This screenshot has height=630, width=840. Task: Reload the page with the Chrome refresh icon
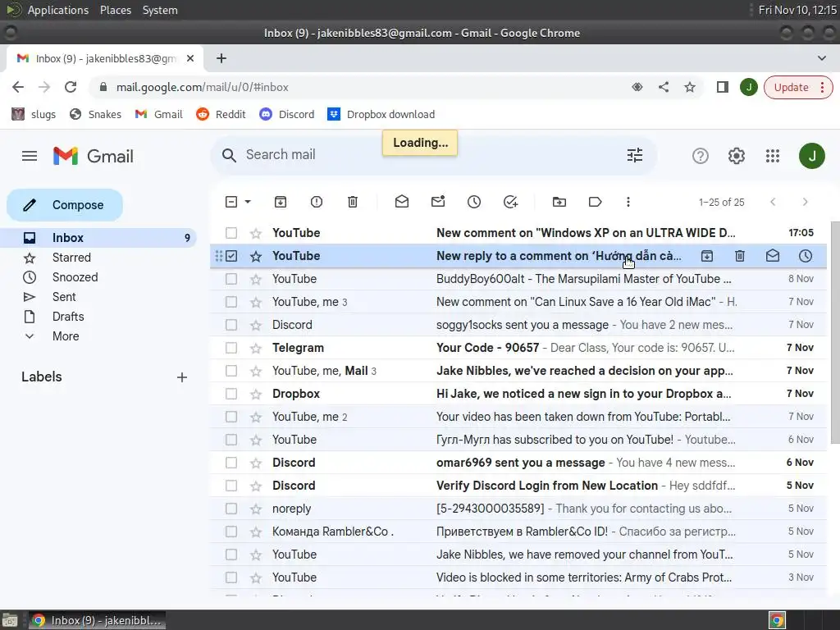coord(71,87)
